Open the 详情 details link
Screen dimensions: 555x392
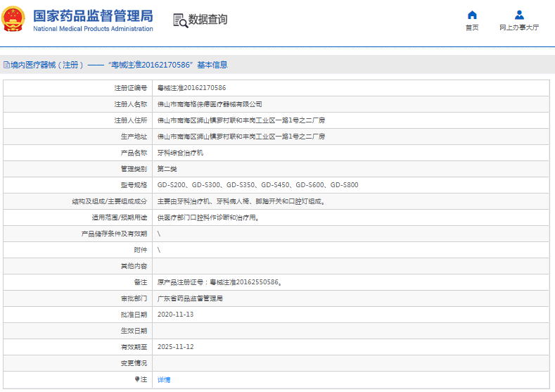(163, 380)
